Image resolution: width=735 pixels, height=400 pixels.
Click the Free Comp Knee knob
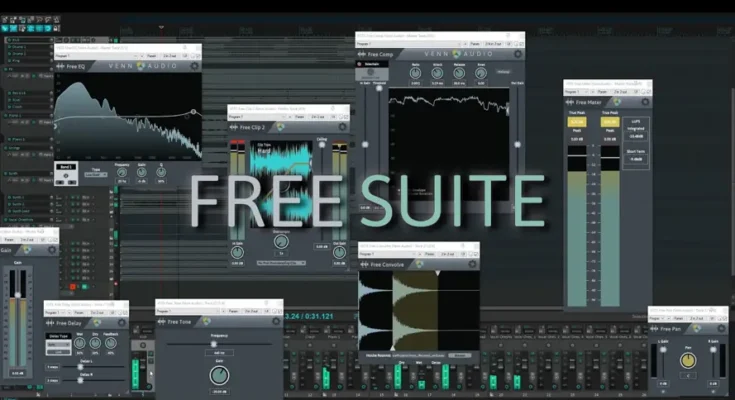click(481, 73)
